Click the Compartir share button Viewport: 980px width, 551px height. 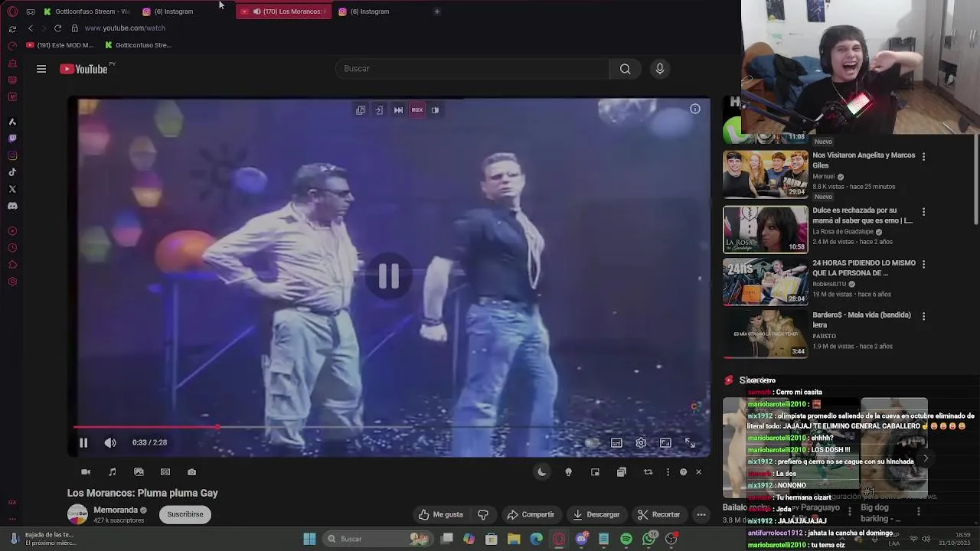pyautogui.click(x=531, y=514)
